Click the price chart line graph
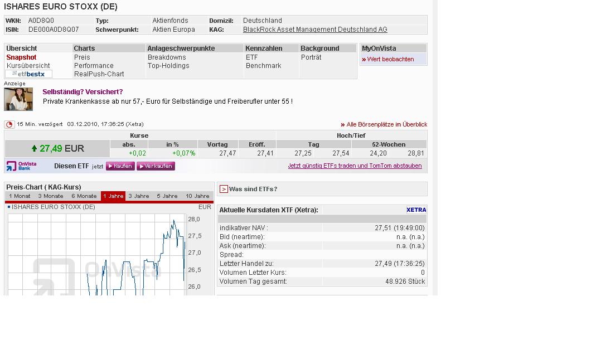Image resolution: width=601 pixels, height=364 pixels. click(x=96, y=254)
